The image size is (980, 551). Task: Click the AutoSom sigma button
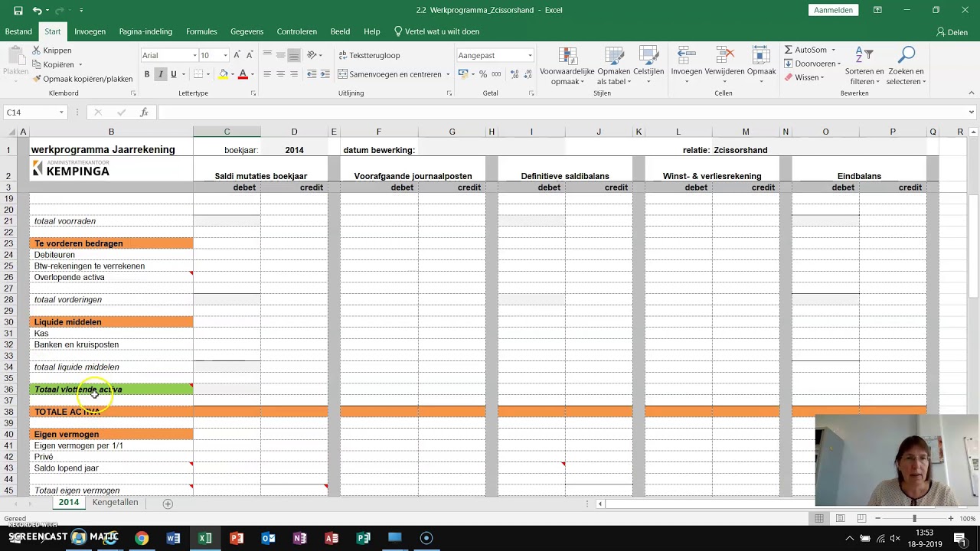(806, 50)
